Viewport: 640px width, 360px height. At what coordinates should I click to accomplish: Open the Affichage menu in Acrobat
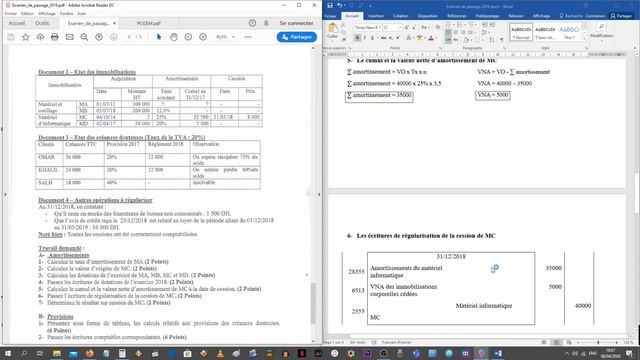pyautogui.click(x=47, y=13)
